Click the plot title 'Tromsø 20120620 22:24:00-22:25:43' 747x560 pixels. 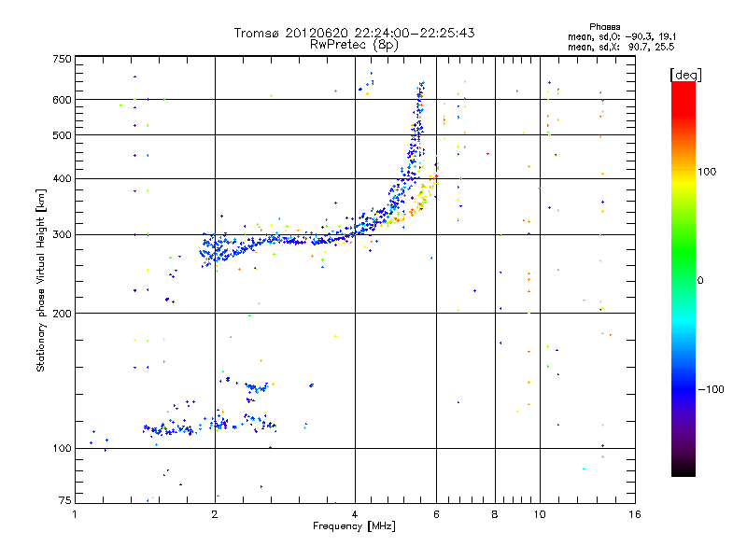[x=354, y=33]
